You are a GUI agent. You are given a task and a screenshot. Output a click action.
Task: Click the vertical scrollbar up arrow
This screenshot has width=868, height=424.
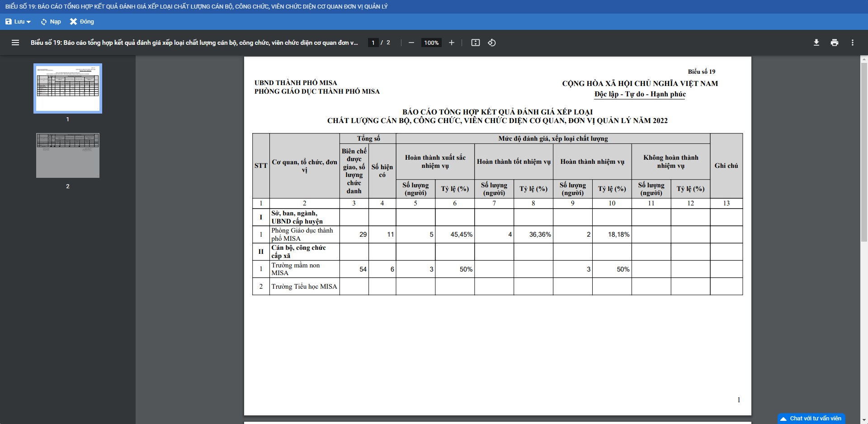(x=864, y=59)
